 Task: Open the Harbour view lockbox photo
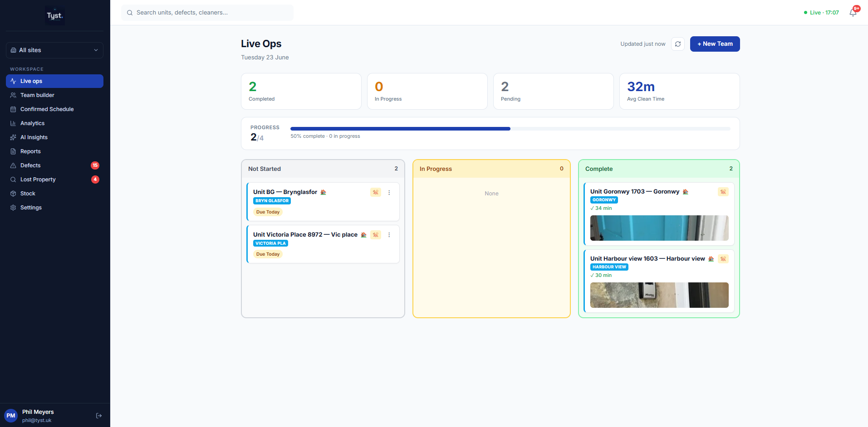pyautogui.click(x=659, y=295)
